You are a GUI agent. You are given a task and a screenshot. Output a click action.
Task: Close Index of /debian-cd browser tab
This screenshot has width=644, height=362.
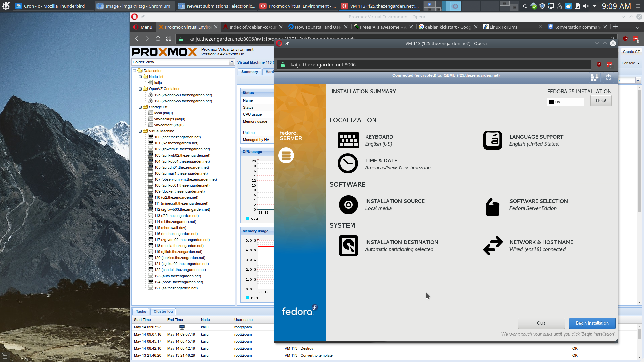pos(281,27)
